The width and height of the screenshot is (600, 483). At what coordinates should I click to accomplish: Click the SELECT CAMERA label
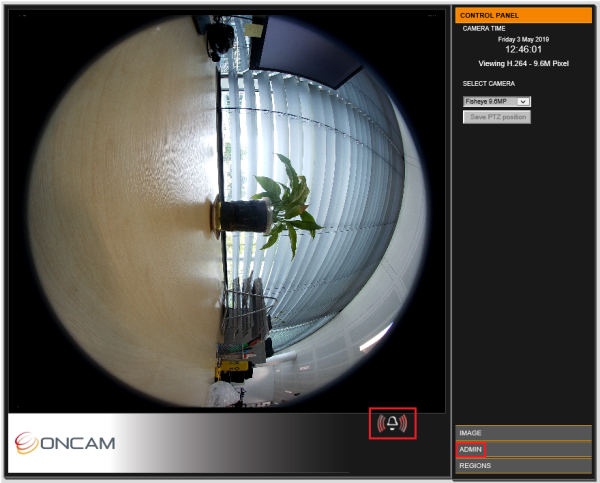pos(488,83)
